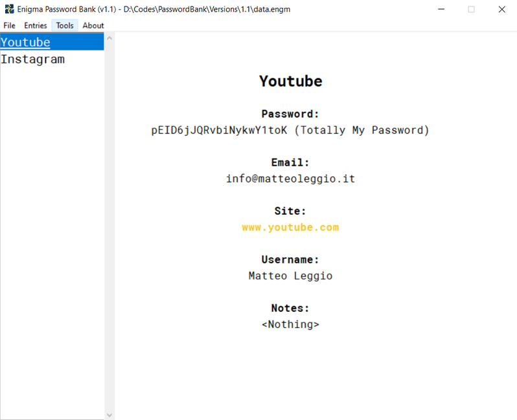517x420 pixels.
Task: Click the email info@matteoleggio.it
Action: coord(290,179)
